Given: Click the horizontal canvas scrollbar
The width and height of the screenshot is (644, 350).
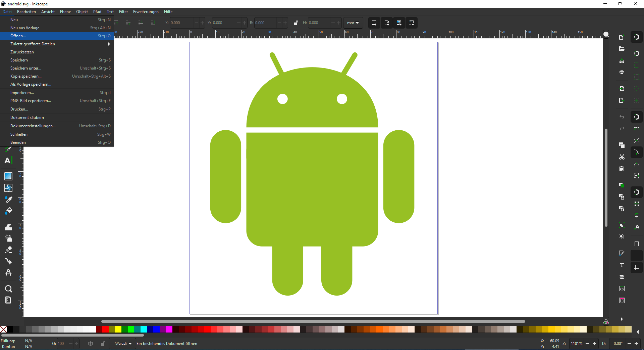Looking at the screenshot, I should tap(312, 321).
